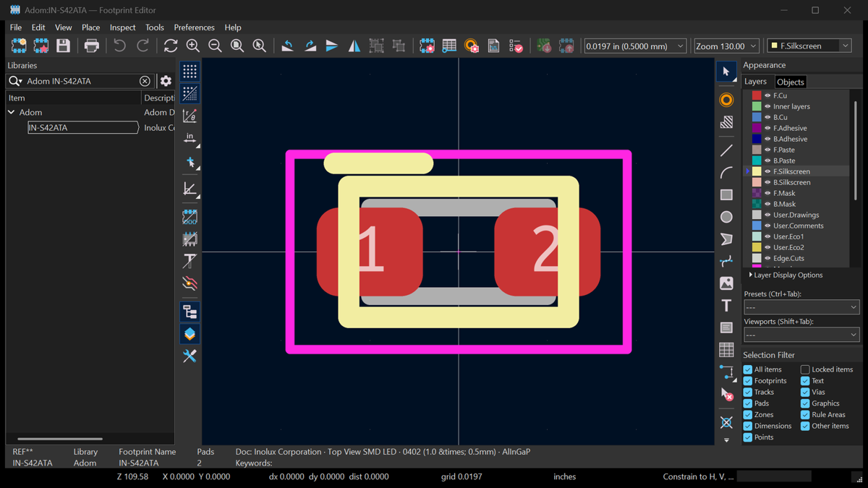Open the Place menu

click(90, 27)
